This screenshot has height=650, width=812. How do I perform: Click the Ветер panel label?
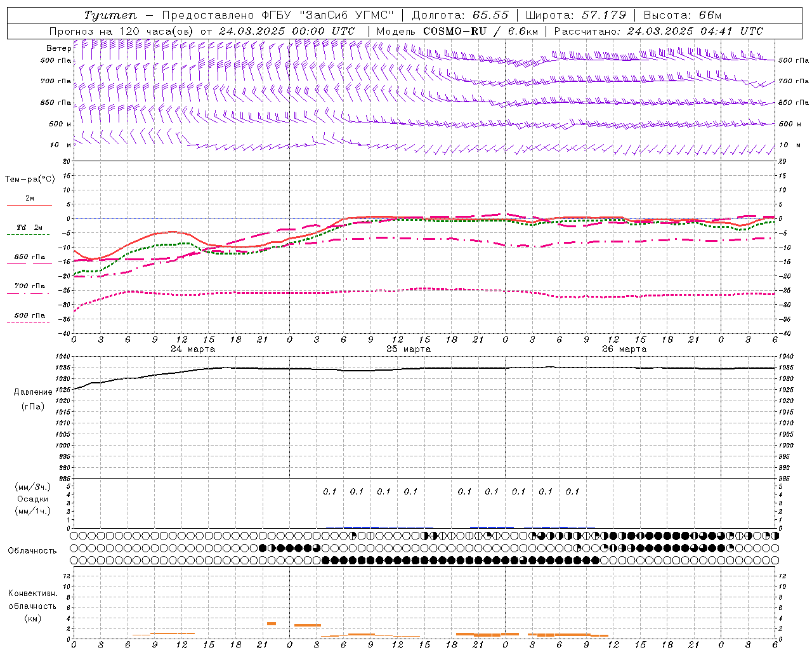tap(58, 48)
